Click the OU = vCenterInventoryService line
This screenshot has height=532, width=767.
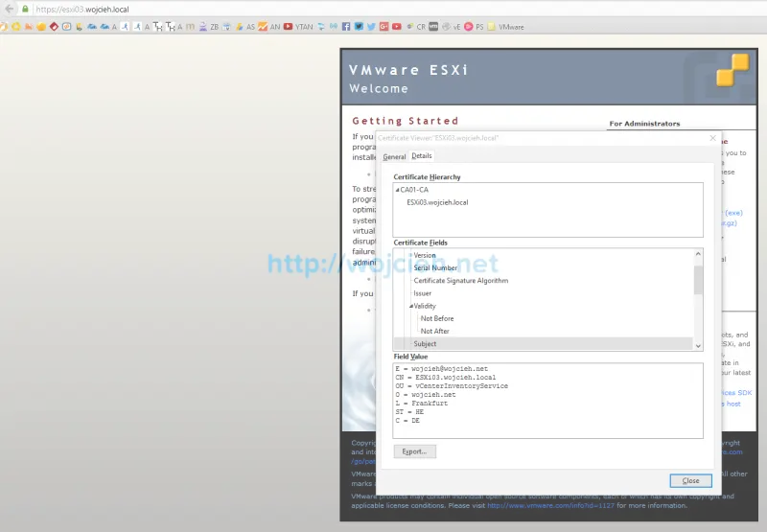pos(452,385)
